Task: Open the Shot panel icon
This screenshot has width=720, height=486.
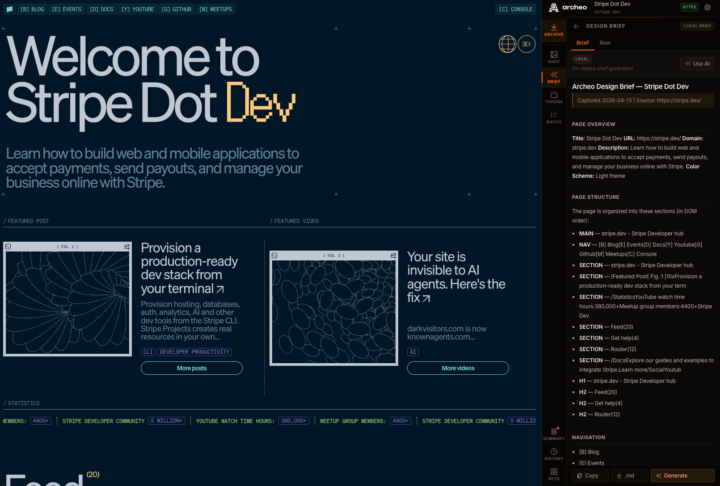Action: coord(554,57)
